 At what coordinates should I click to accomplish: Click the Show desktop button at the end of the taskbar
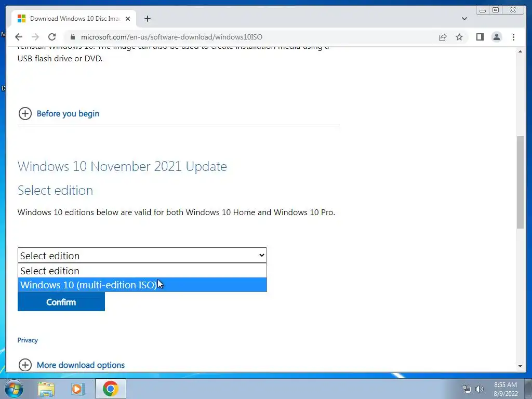pyautogui.click(x=528, y=389)
